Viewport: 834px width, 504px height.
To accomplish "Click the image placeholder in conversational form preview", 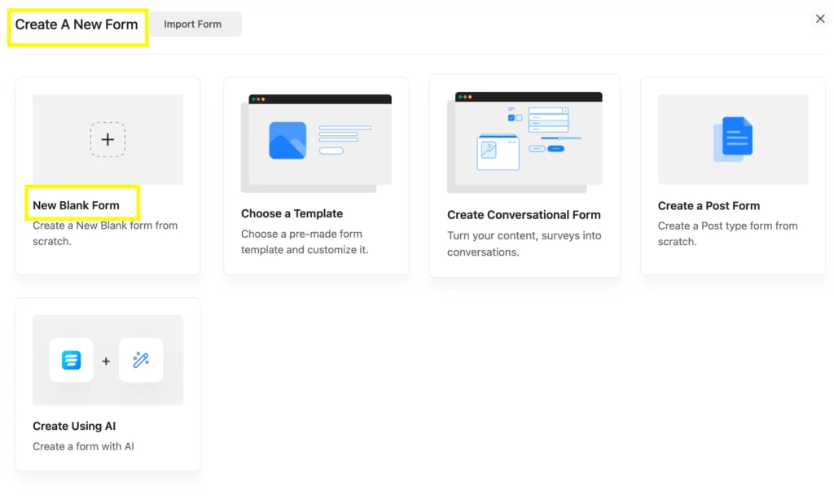I will [489, 151].
